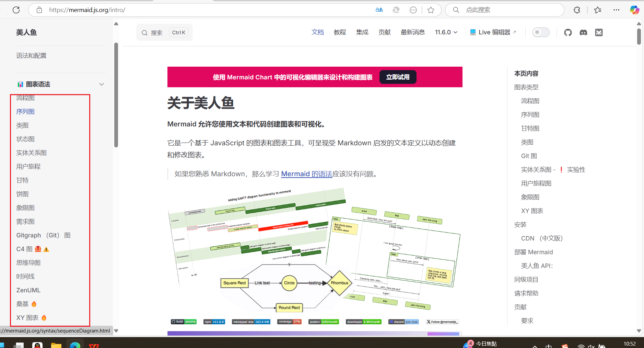Image resolution: width=644 pixels, height=348 pixels.
Task: Click the Build passing badge
Action: [184, 322]
